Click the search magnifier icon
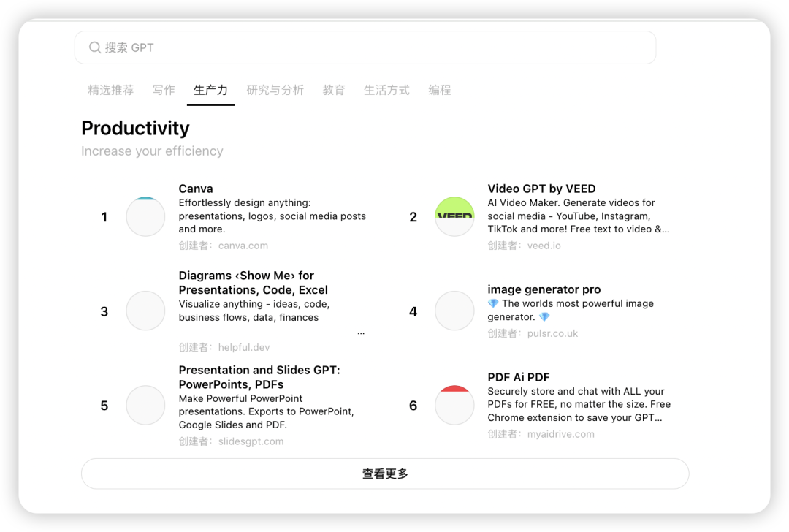Viewport: 789px width, 532px height. click(x=94, y=47)
